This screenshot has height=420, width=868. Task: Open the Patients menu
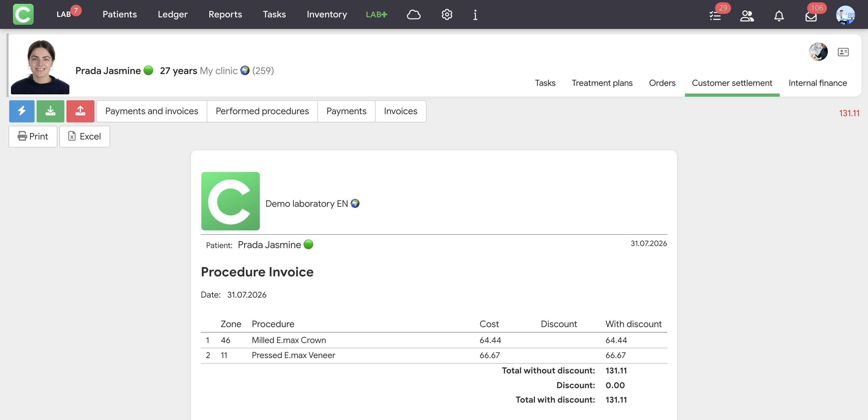(x=120, y=14)
